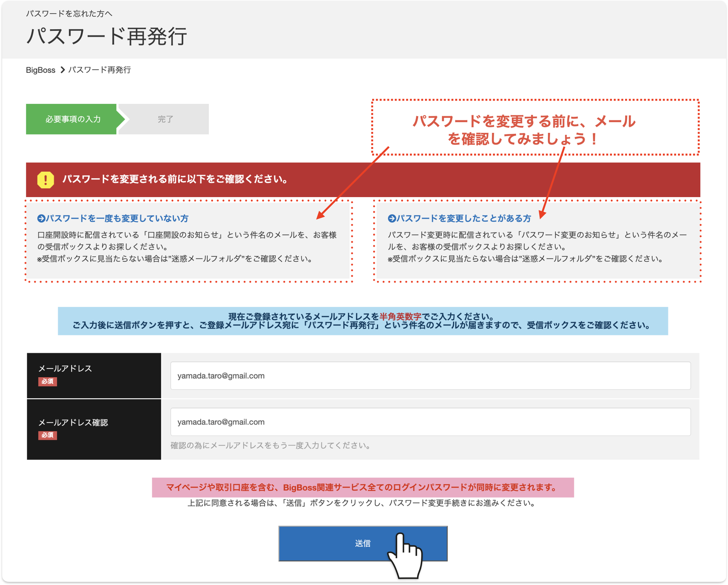Viewport: 728px width, 585px height.
Task: Click the large パスワード再発行 page heading
Action: pos(106,36)
